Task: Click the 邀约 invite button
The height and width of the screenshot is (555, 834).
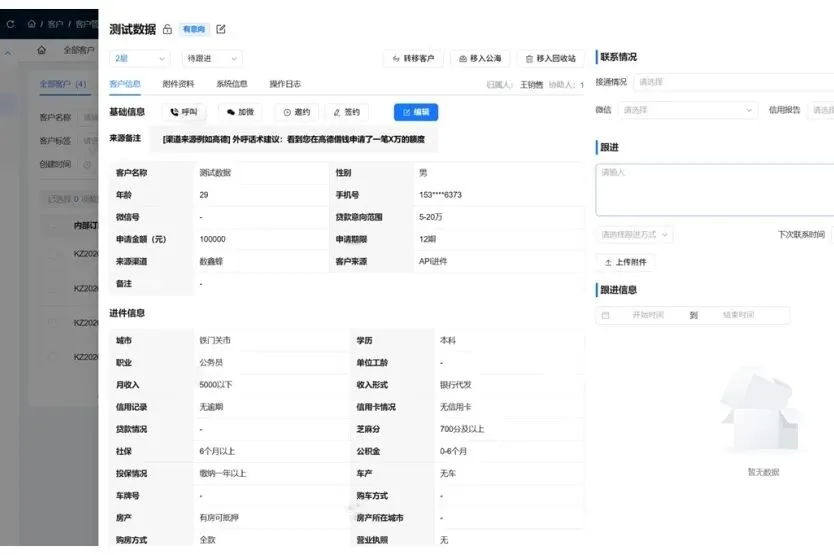Action: pyautogui.click(x=297, y=112)
